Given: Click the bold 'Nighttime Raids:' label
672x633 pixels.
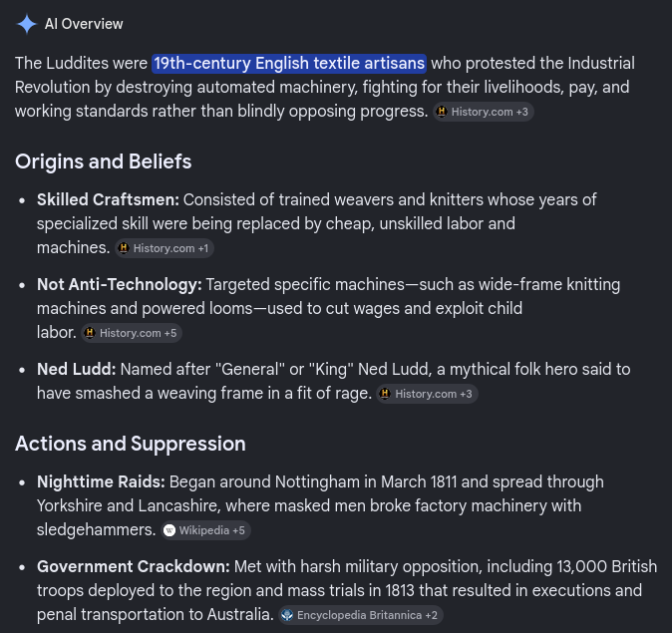Looking at the screenshot, I should [x=101, y=481].
